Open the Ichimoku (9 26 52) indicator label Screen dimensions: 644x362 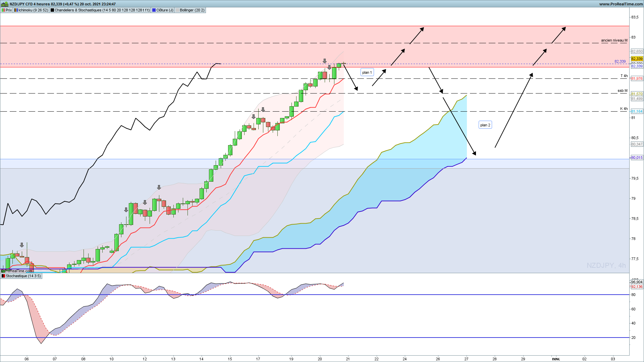32,10
